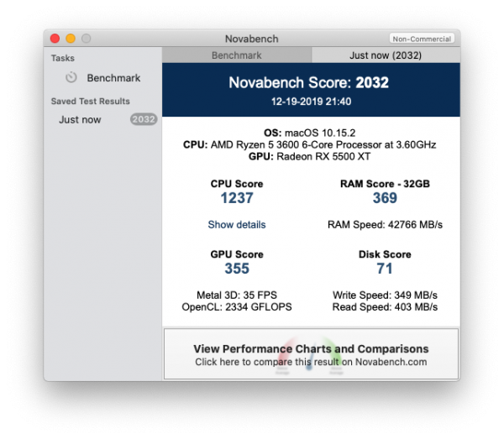Click the Saved Test Results section header
Image resolution: width=504 pixels, height=439 pixels.
(91, 102)
